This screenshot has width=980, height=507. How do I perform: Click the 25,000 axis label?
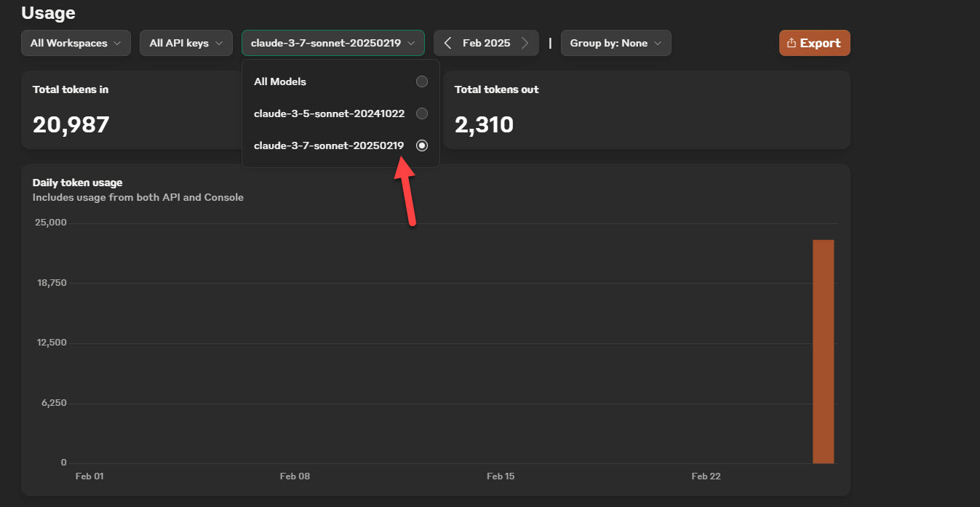tap(51, 223)
